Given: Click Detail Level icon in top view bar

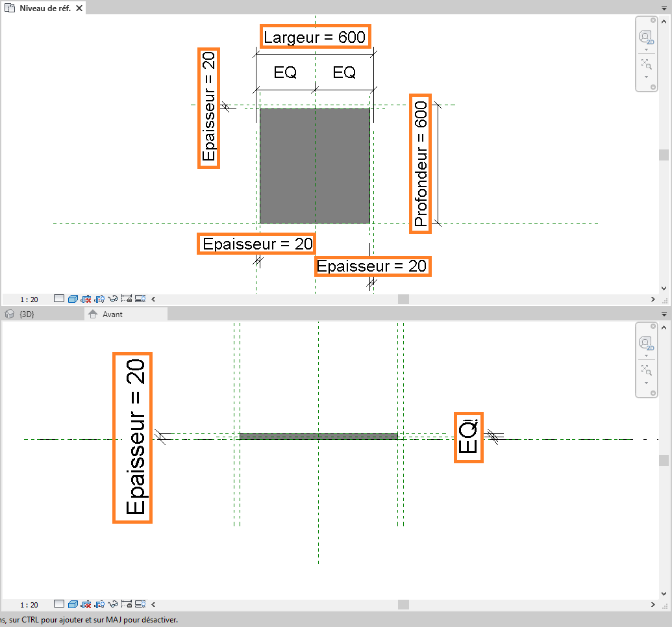Looking at the screenshot, I should 59,300.
